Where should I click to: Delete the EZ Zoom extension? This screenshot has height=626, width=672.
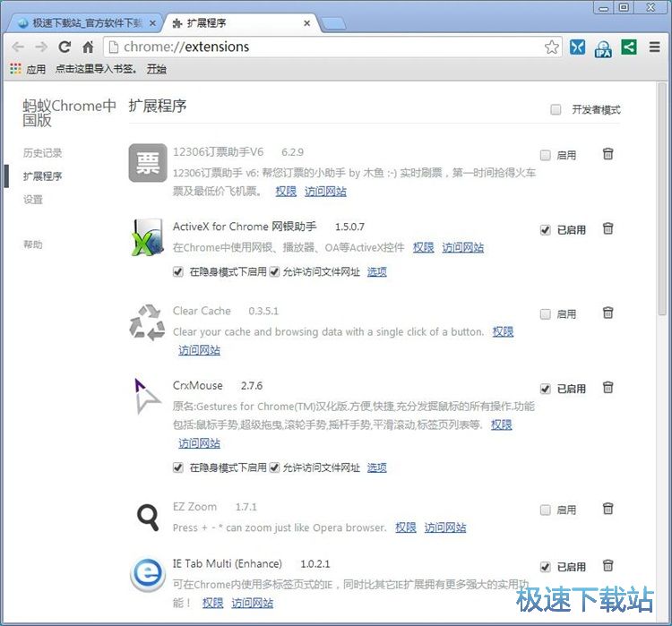607,509
